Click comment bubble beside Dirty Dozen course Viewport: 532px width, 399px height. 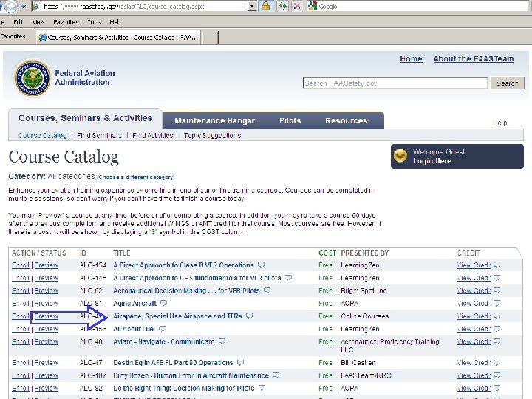(276, 375)
